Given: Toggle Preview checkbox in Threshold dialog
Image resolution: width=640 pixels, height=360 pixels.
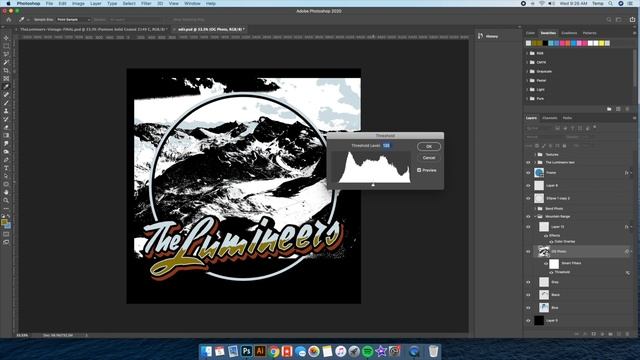Looking at the screenshot, I should click(419, 170).
